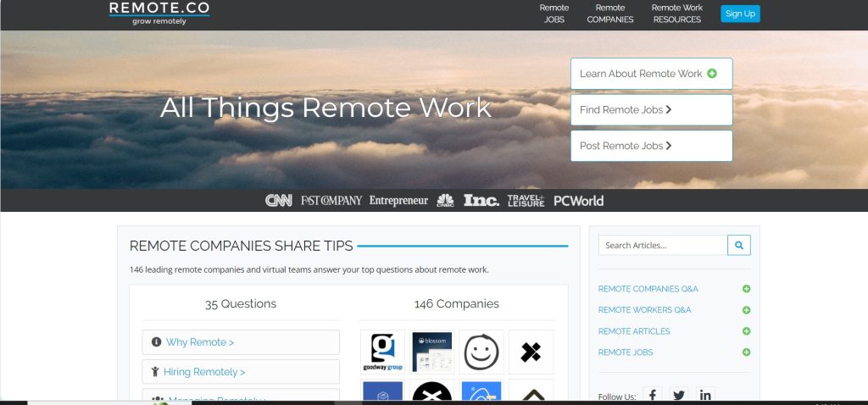Image resolution: width=868 pixels, height=405 pixels.
Task: Click the Remote.co site logo
Action: [x=159, y=13]
